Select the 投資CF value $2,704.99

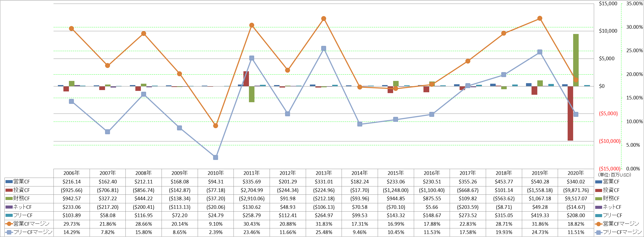point(252,190)
